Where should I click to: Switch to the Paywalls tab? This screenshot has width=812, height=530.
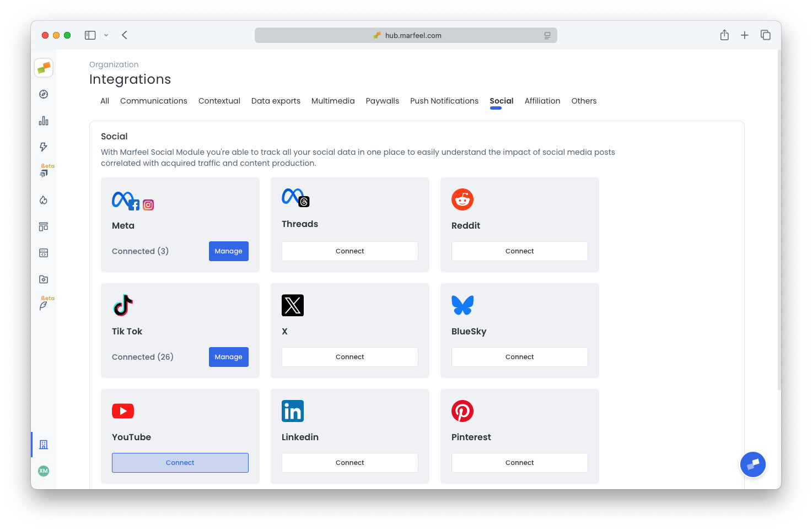click(382, 101)
